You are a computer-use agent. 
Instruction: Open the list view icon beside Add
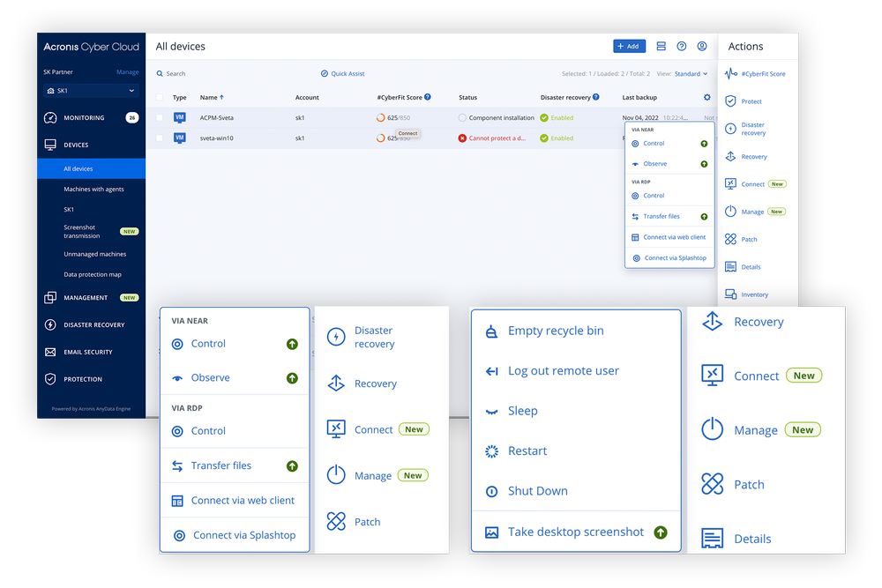coord(661,46)
